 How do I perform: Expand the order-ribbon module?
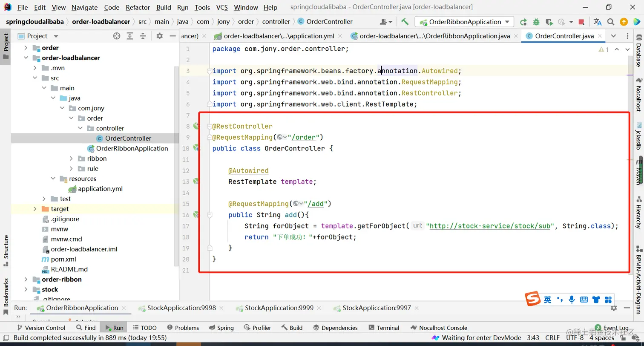26,280
